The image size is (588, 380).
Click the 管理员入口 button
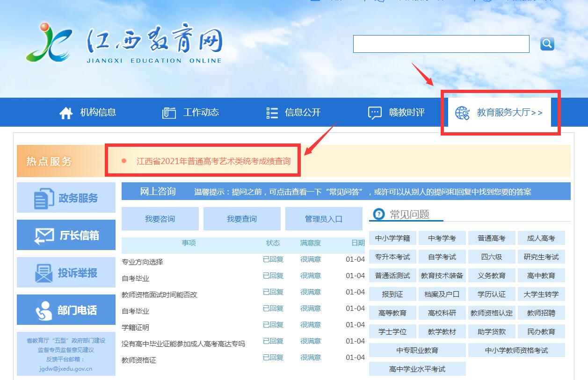click(x=324, y=219)
